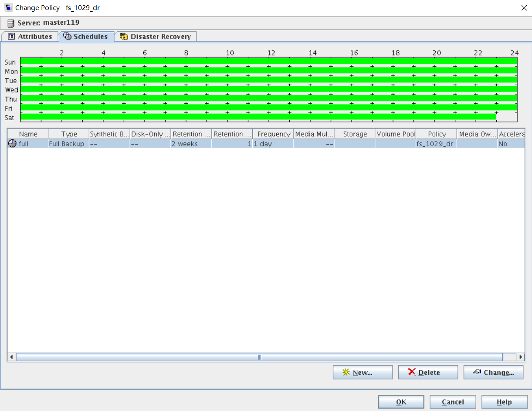This screenshot has height=411, width=532.
Task: Click the red X icon on Delete button
Action: pos(412,372)
